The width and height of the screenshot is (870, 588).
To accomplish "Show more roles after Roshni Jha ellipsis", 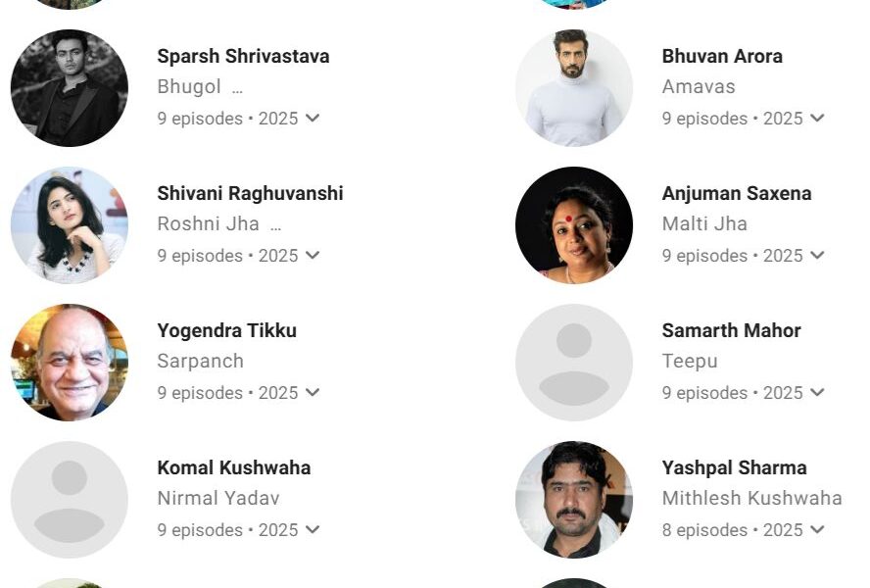I will click(275, 226).
